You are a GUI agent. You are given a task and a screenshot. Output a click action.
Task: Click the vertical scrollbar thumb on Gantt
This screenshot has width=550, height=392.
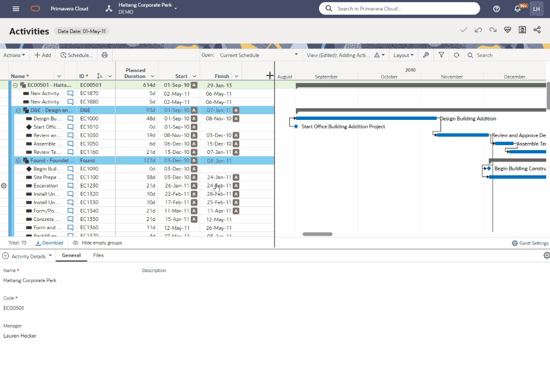(x=548, y=95)
